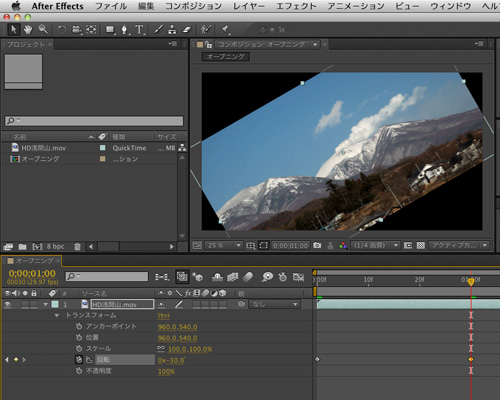This screenshot has width=500, height=400.
Task: Open Project panel options menu
Action: (x=172, y=44)
